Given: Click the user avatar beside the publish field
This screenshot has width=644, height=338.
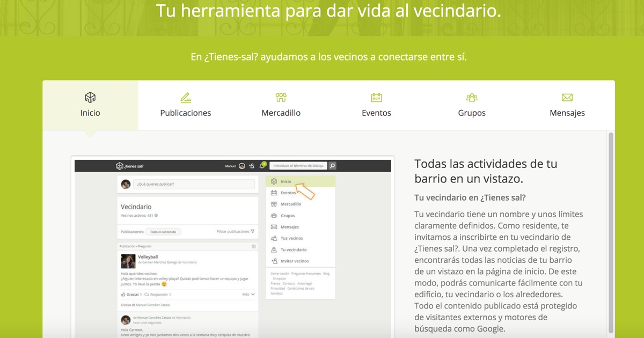Looking at the screenshot, I should tap(126, 184).
